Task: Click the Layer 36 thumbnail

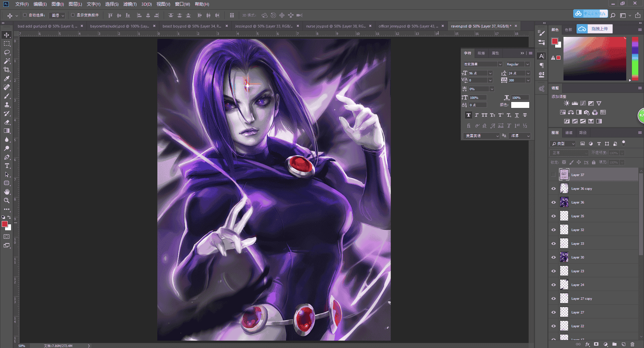Action: (564, 202)
